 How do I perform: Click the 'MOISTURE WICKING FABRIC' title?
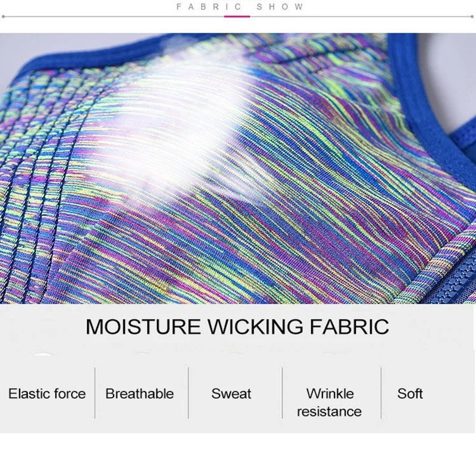tap(237, 327)
